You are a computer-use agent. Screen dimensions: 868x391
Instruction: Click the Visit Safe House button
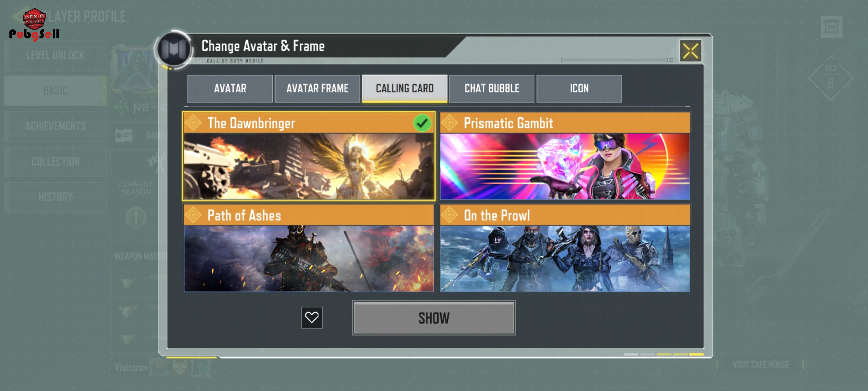tap(761, 365)
